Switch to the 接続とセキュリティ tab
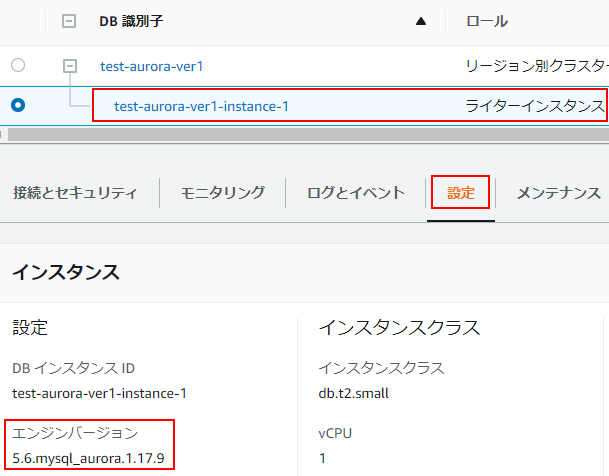The height and width of the screenshot is (476, 609). pos(75,193)
